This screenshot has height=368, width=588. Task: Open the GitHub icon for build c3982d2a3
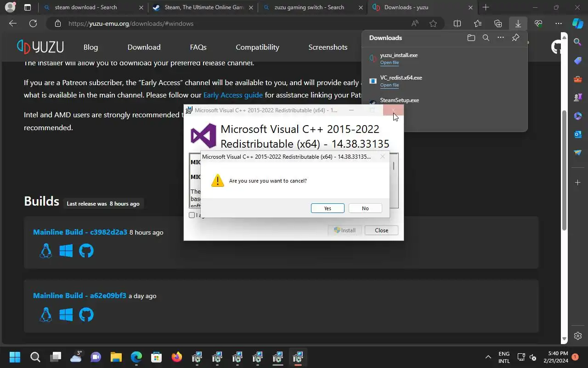click(x=86, y=251)
